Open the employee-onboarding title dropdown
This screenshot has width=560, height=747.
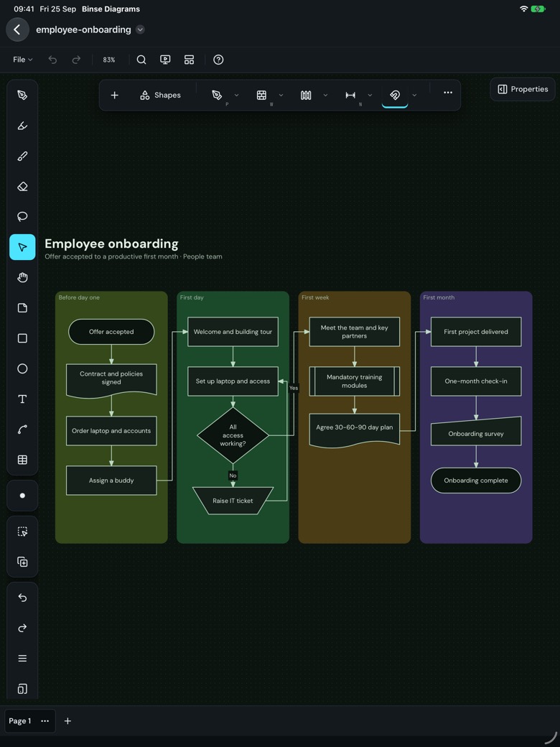140,29
